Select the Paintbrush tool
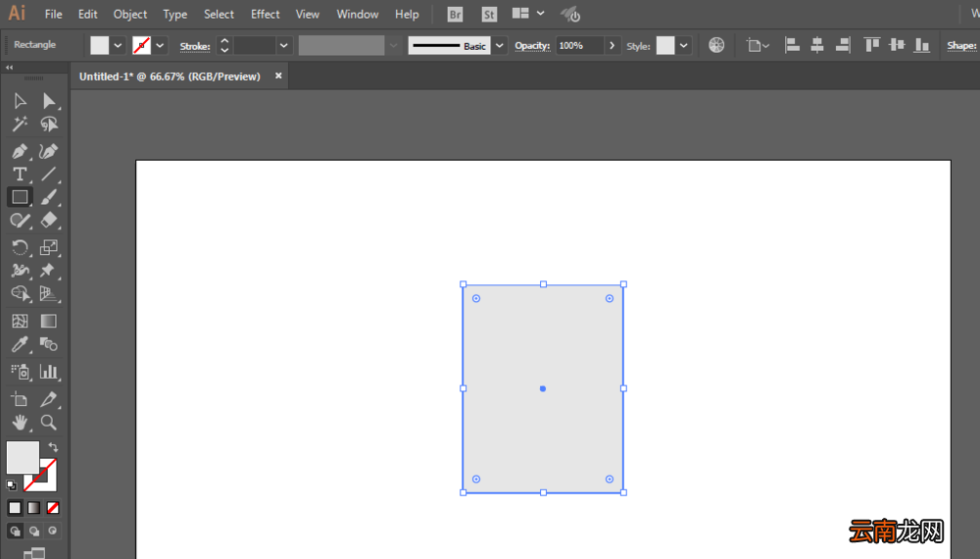Image resolution: width=980 pixels, height=559 pixels. pyautogui.click(x=49, y=197)
